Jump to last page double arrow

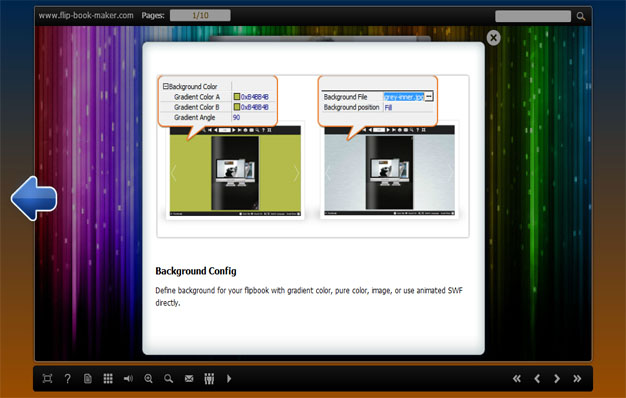[x=577, y=378]
